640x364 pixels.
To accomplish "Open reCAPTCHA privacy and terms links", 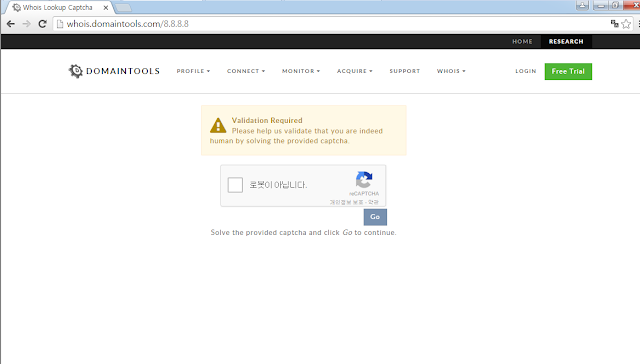I will [354, 202].
